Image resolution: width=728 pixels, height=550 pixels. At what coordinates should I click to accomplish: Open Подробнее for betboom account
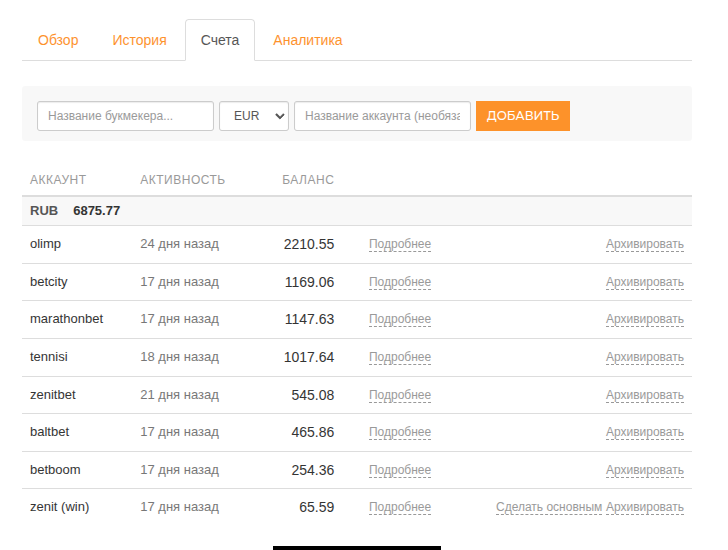pyautogui.click(x=400, y=471)
